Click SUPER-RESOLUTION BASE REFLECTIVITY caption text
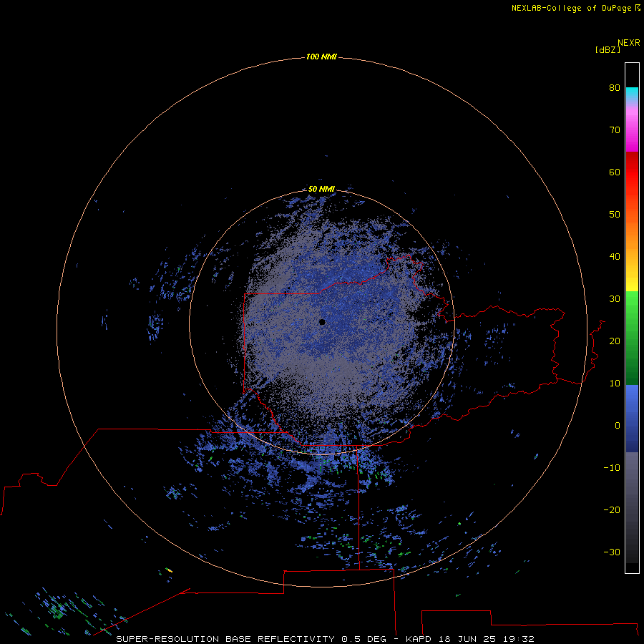This screenshot has width=644, height=644. 225,639
